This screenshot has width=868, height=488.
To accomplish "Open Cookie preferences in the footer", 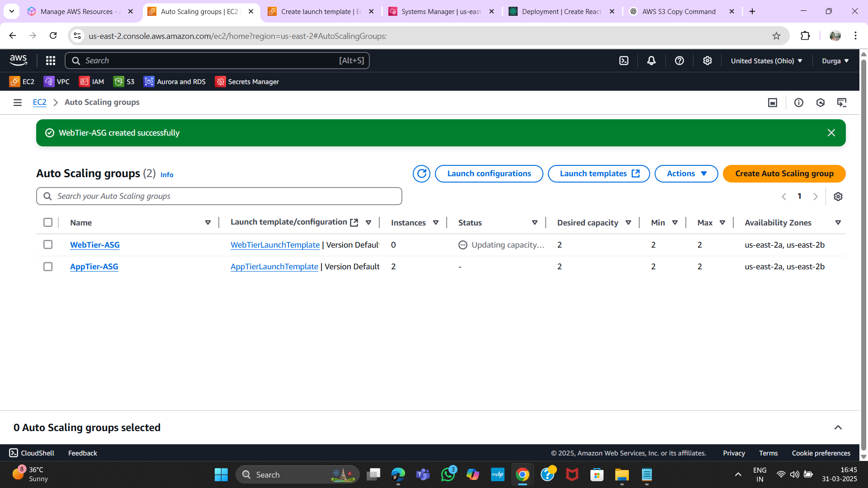I will [x=821, y=453].
